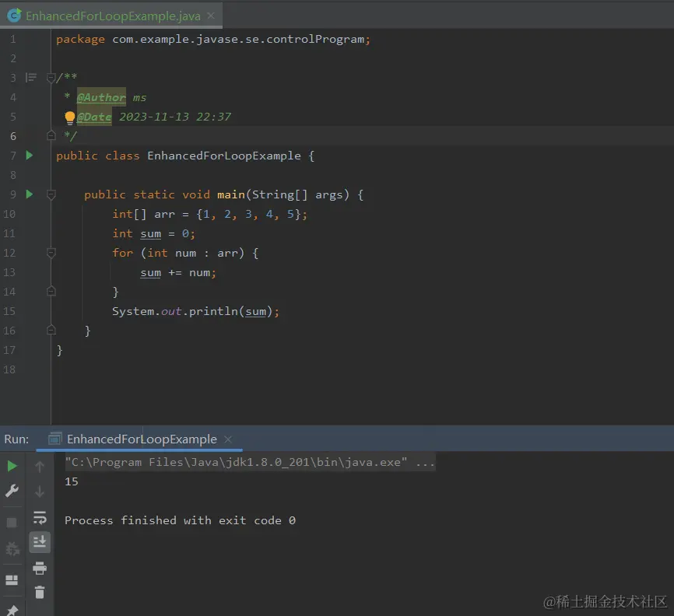Open run configuration wrench icon
Screen dimensions: 674x616
(12, 491)
